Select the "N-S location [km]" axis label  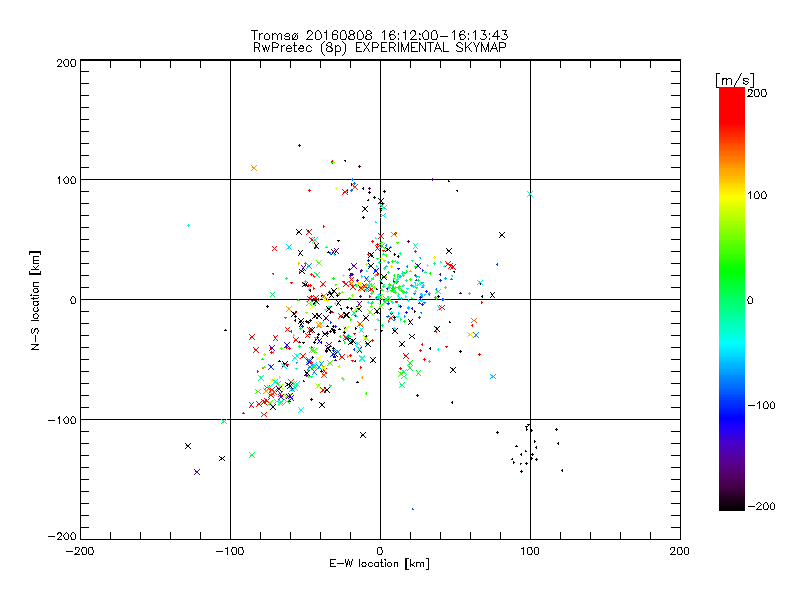click(x=35, y=300)
